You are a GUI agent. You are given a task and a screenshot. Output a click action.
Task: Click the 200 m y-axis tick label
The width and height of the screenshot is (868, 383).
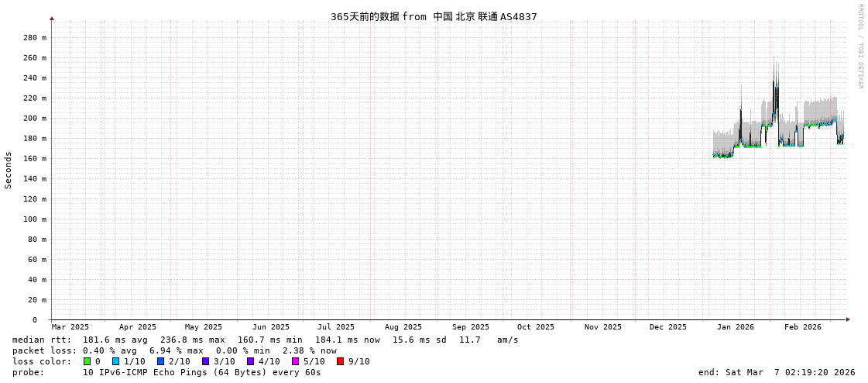click(x=34, y=119)
